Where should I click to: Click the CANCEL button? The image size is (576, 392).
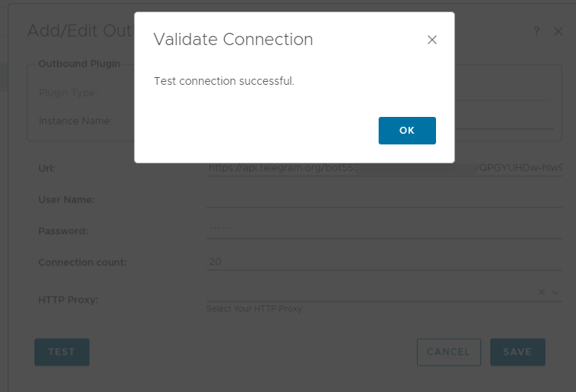[448, 352]
